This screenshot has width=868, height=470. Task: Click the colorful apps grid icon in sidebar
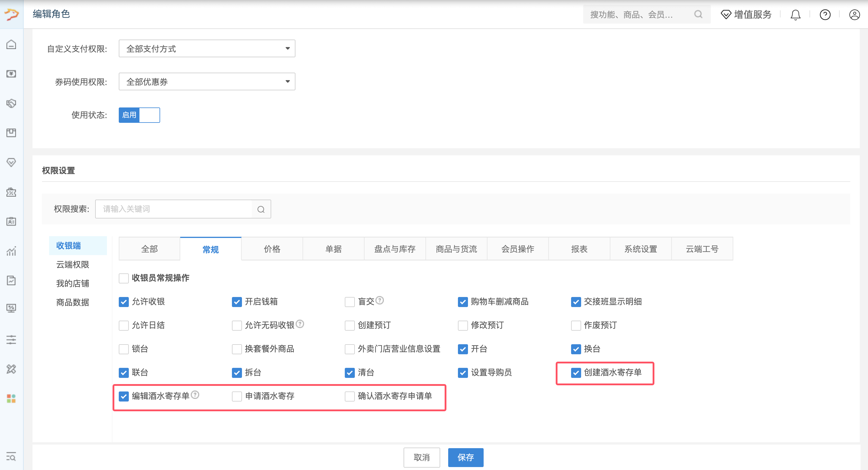(x=11, y=399)
